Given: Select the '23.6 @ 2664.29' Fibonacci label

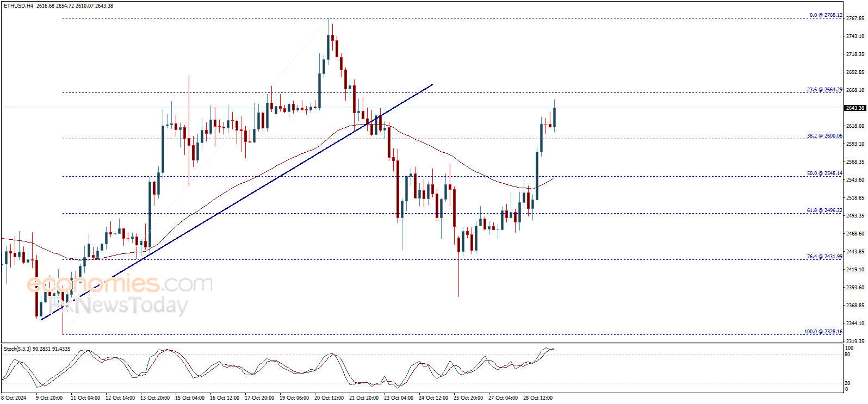Looking at the screenshot, I should pyautogui.click(x=824, y=90).
